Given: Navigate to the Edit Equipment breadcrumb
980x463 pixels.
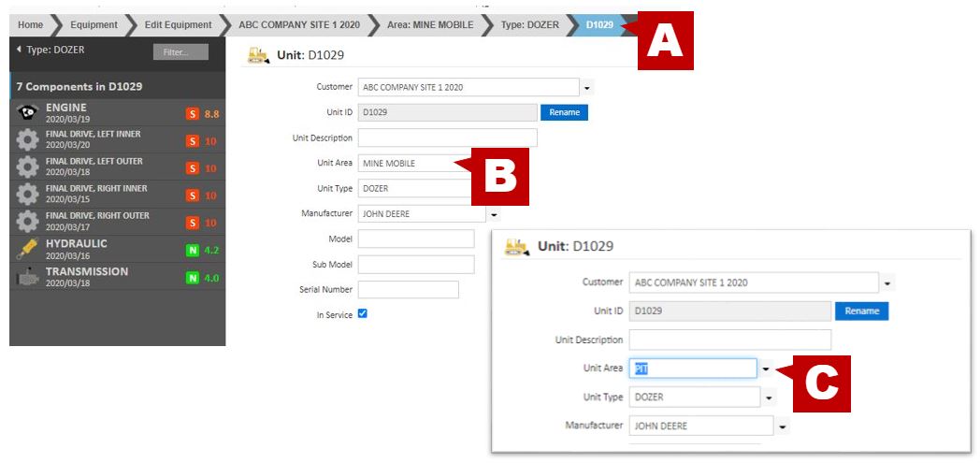Looking at the screenshot, I should coord(178,24).
